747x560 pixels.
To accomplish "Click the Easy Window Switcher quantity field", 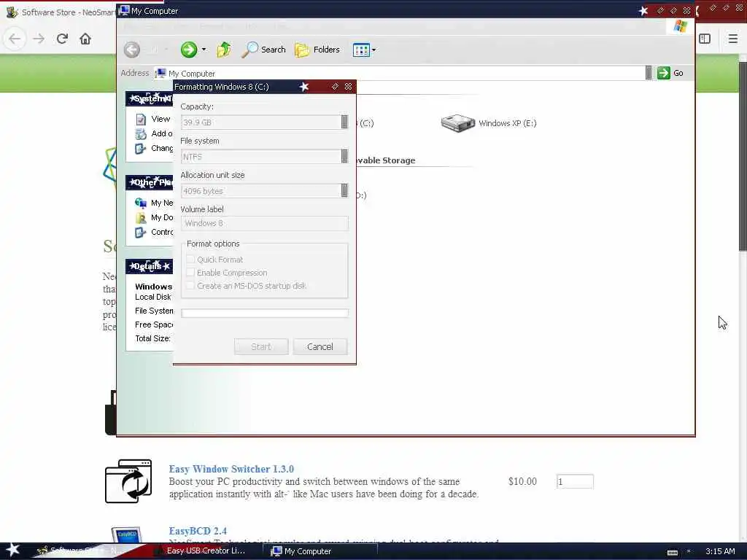I will pyautogui.click(x=575, y=481).
